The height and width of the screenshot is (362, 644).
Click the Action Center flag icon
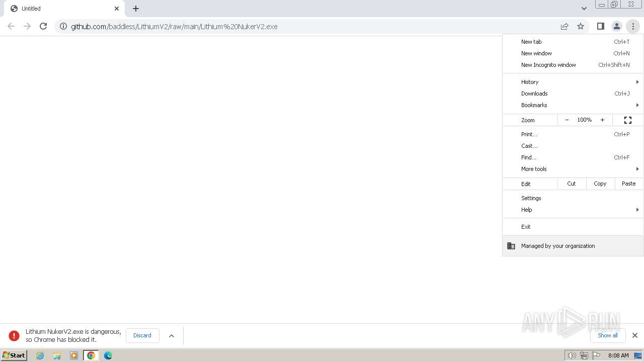click(596, 355)
